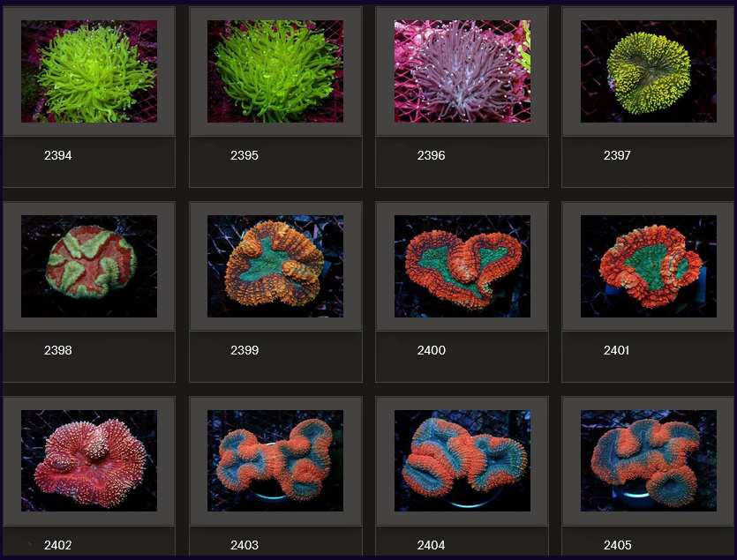Select the red spiky coral image 2402
The width and height of the screenshot is (737, 560).
pyautogui.click(x=89, y=460)
